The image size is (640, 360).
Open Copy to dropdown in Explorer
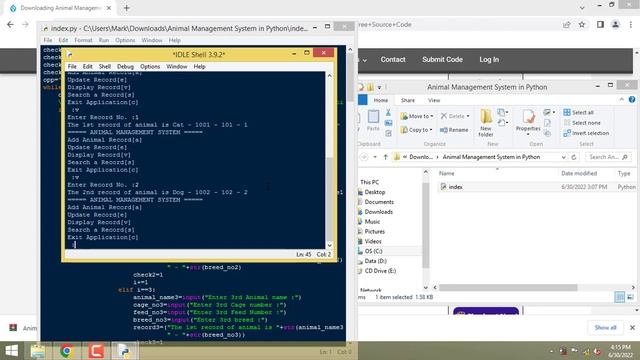[416, 130]
